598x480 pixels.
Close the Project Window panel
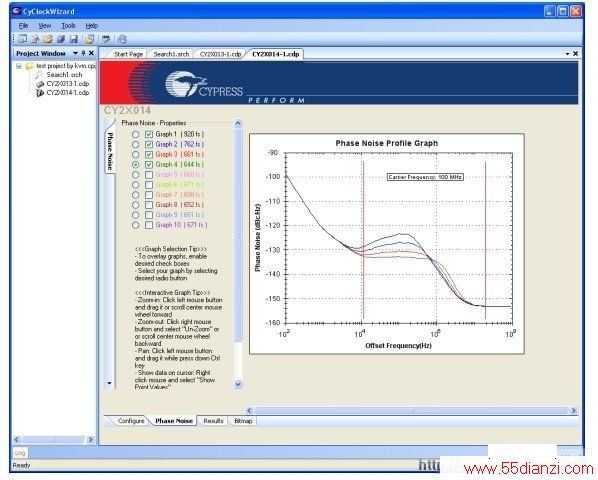pos(91,53)
